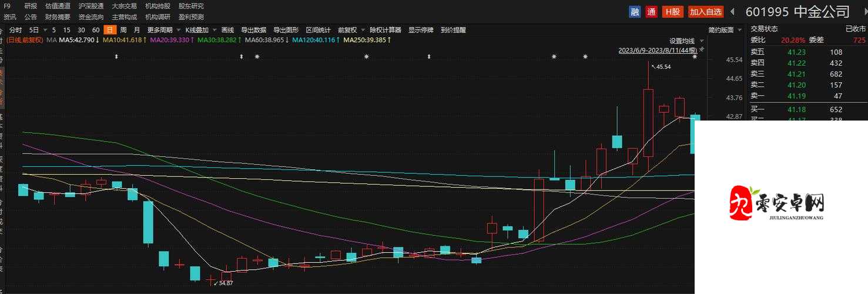Image resolution: width=868 pixels, height=294 pixels.
Task: Click the 委比 20.28% value
Action: point(793,40)
